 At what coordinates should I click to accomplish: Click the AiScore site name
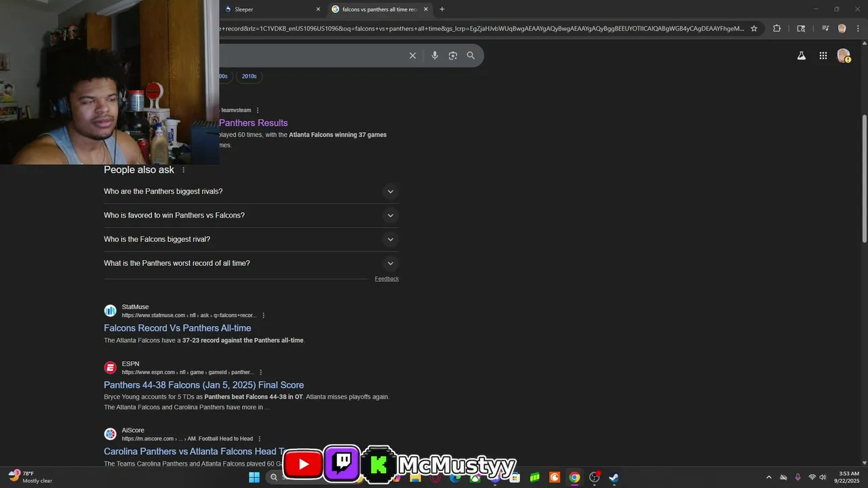click(x=133, y=430)
